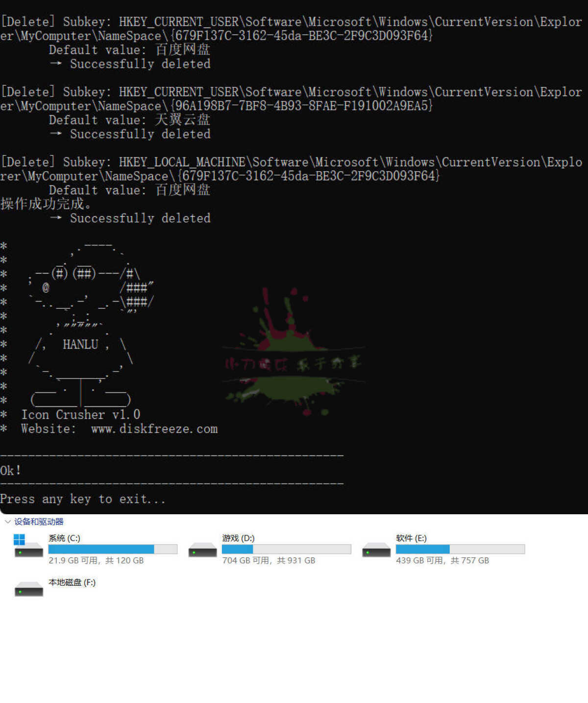Click the red and green splatter watermark logo
The height and width of the screenshot is (703, 588).
tap(293, 354)
